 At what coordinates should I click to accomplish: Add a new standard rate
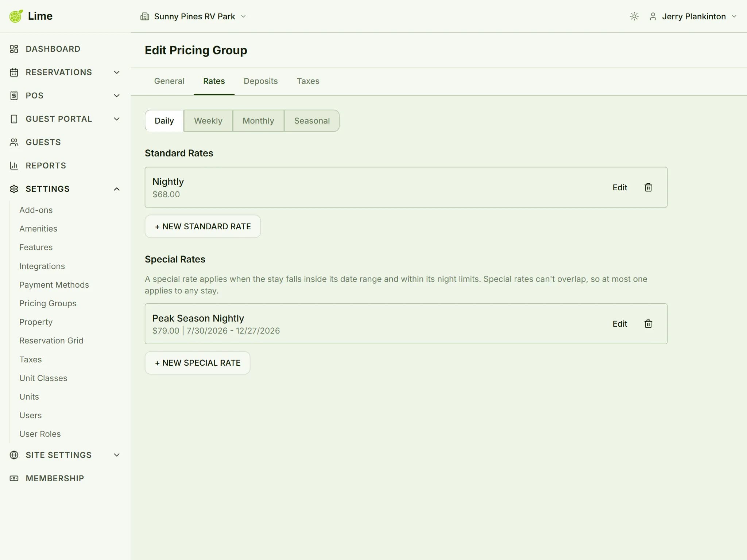[203, 226]
